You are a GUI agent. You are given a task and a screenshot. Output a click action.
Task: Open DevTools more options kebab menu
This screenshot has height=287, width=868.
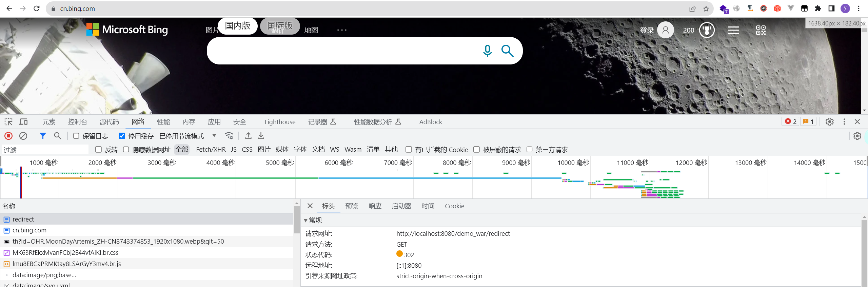coord(844,122)
